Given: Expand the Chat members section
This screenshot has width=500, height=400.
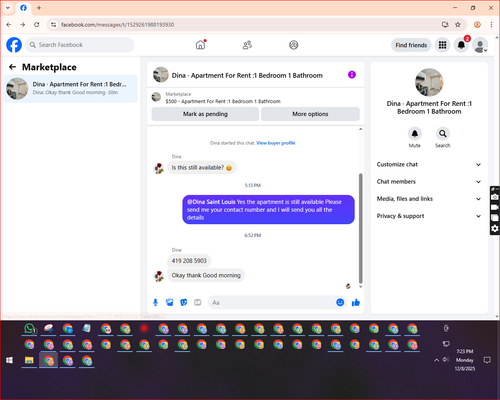Looking at the screenshot, I should click(x=429, y=182).
